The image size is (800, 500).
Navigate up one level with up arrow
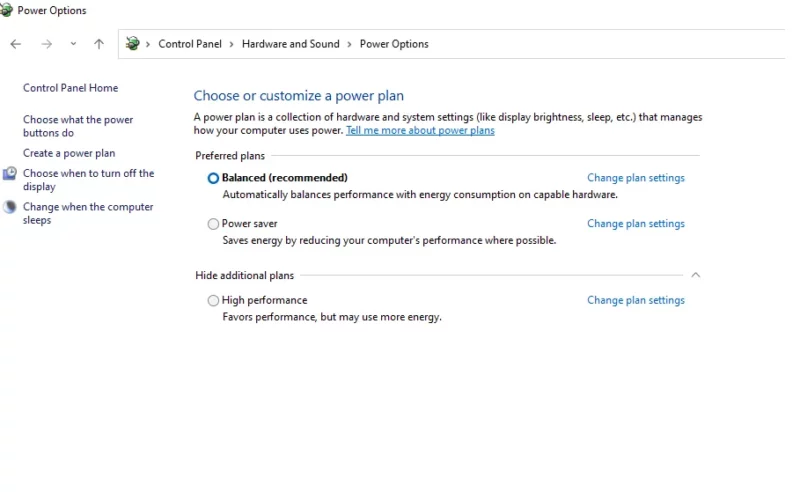tap(99, 44)
